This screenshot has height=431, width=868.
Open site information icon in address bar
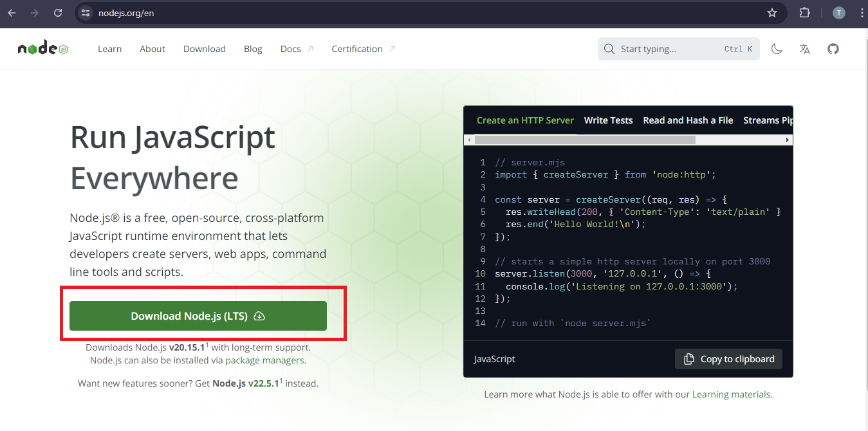coord(86,13)
